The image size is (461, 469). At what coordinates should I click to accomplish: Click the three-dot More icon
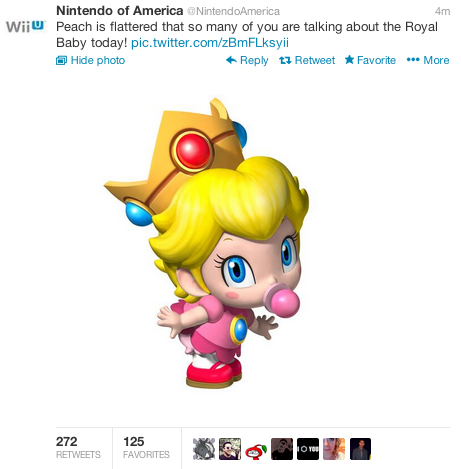413,60
